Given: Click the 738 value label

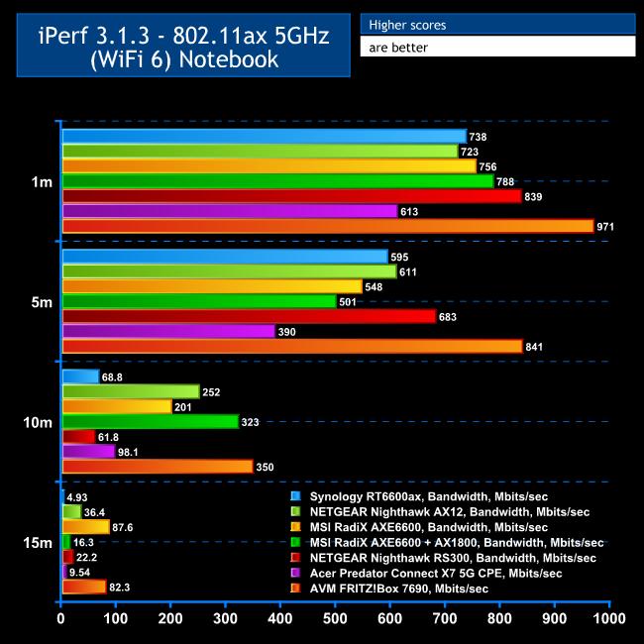Looking at the screenshot, I should (478, 137).
